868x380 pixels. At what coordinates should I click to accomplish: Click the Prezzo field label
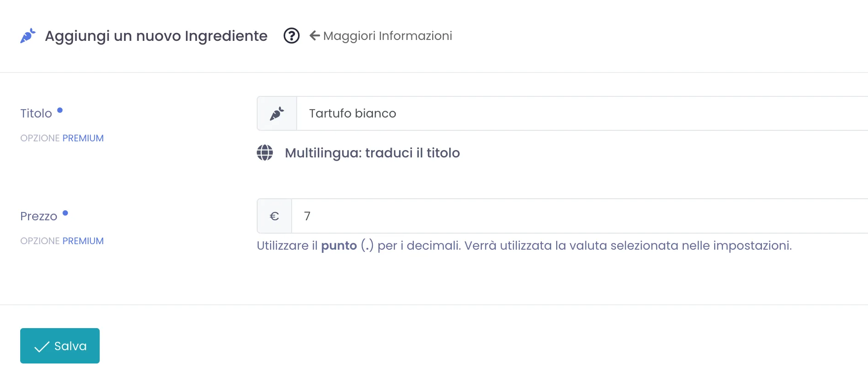coord(39,216)
